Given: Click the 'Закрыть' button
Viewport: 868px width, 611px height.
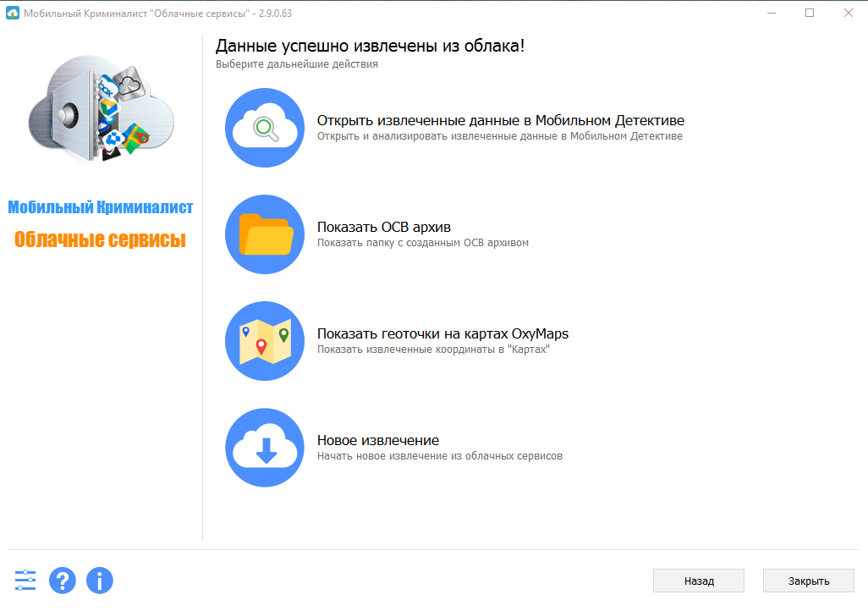Looking at the screenshot, I should click(x=808, y=581).
